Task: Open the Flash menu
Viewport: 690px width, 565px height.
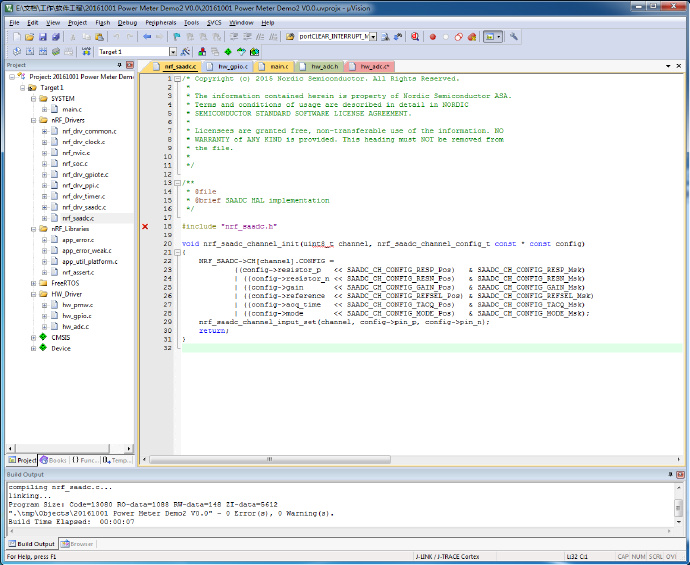Action: tap(103, 23)
